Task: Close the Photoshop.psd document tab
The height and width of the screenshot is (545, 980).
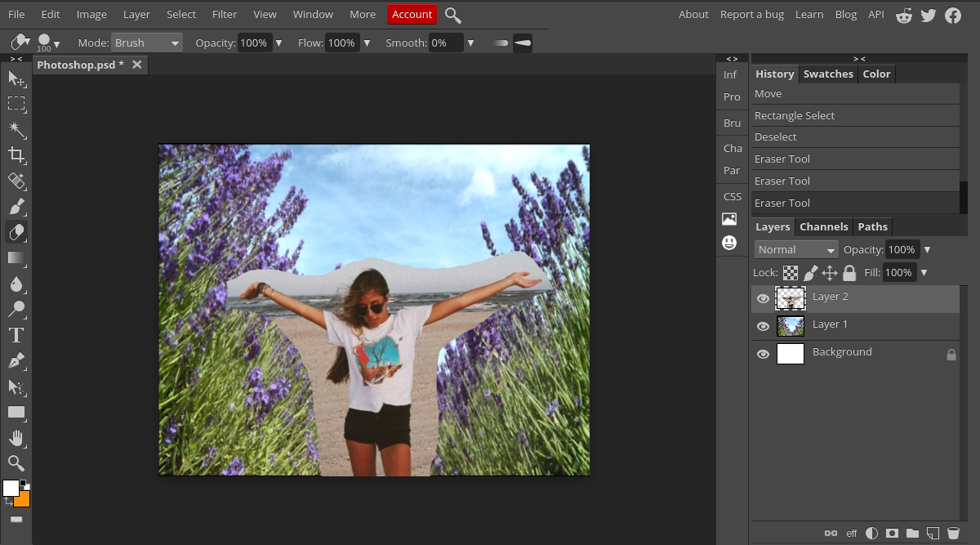Action: [x=137, y=65]
